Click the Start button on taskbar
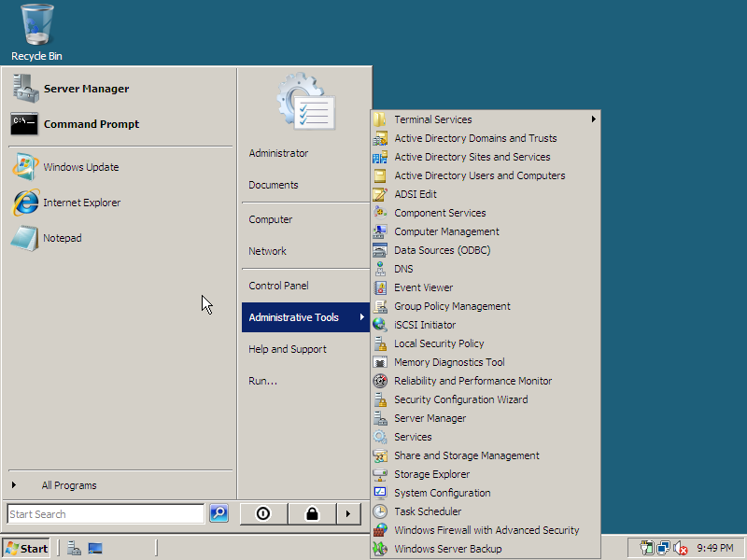This screenshot has width=747, height=560. tap(27, 549)
